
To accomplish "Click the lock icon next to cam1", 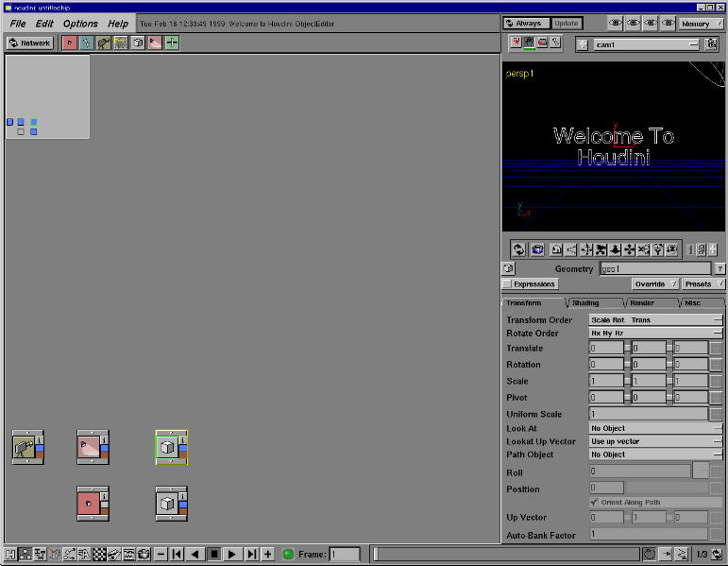I will [x=711, y=44].
